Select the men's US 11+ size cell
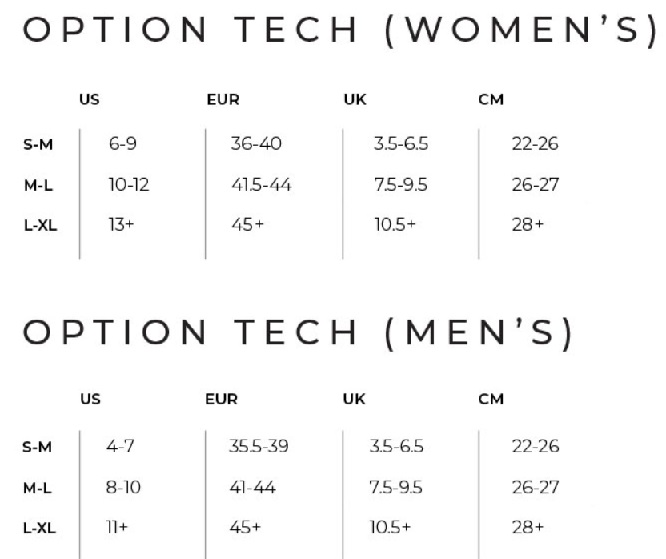Image resolution: width=666 pixels, height=559 pixels. click(117, 526)
